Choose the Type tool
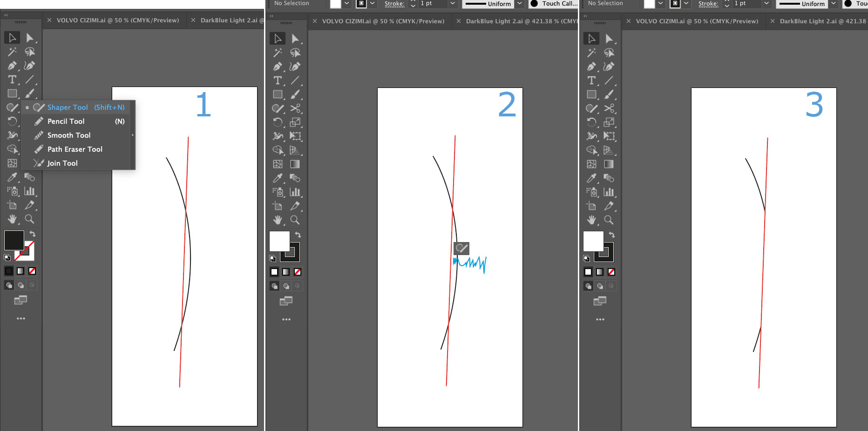Viewport: 868px width, 431px height. [12, 80]
